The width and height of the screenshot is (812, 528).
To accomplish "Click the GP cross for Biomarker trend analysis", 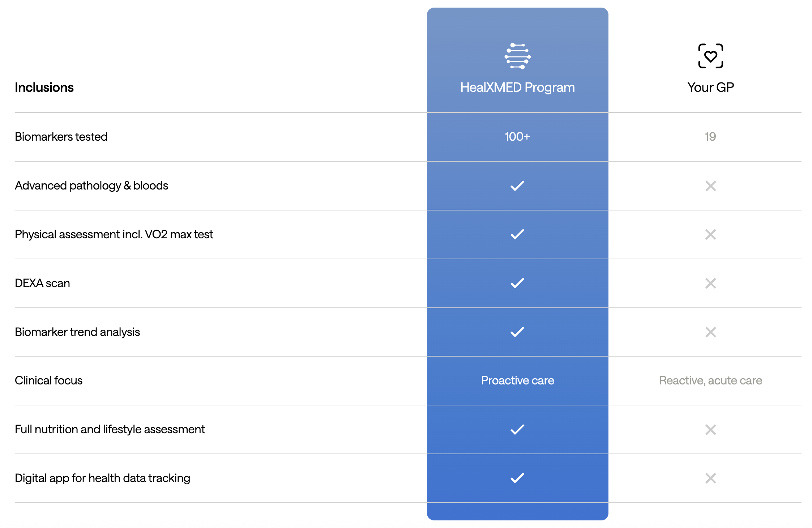I will click(x=710, y=332).
